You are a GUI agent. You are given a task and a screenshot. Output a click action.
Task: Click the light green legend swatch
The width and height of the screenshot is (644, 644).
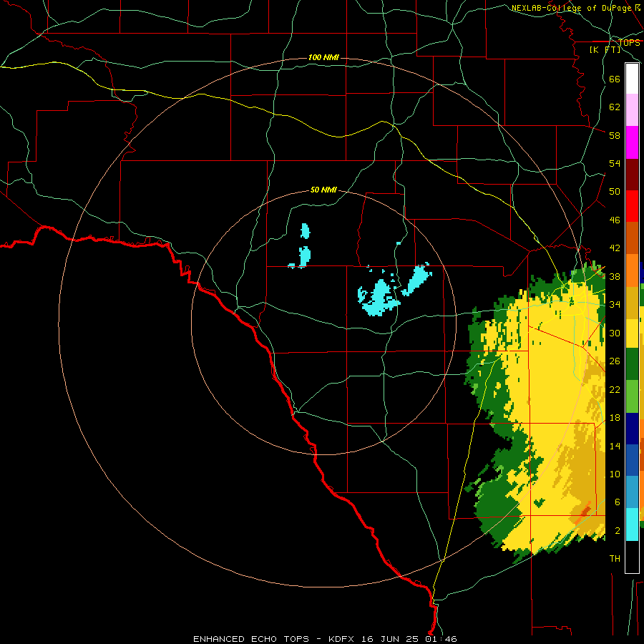(632, 396)
